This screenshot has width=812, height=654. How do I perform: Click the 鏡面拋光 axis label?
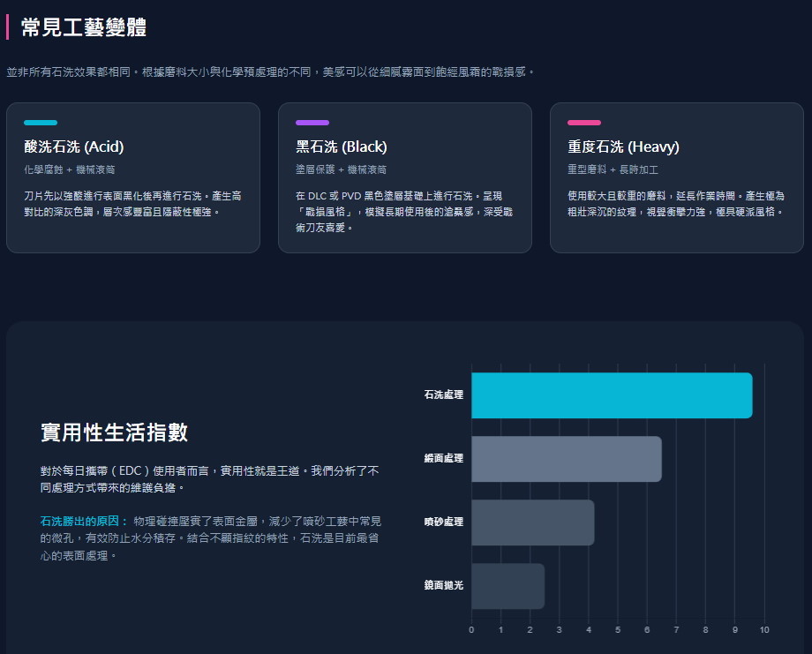tap(443, 585)
